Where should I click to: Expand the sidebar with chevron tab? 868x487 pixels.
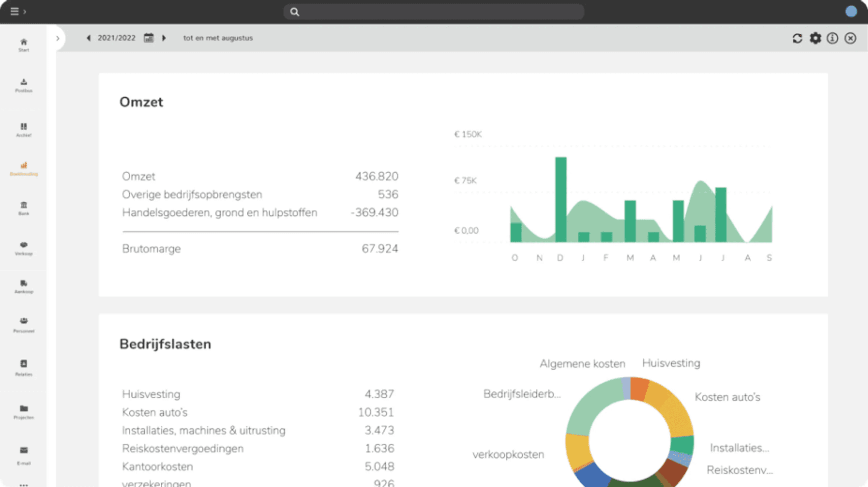click(58, 38)
